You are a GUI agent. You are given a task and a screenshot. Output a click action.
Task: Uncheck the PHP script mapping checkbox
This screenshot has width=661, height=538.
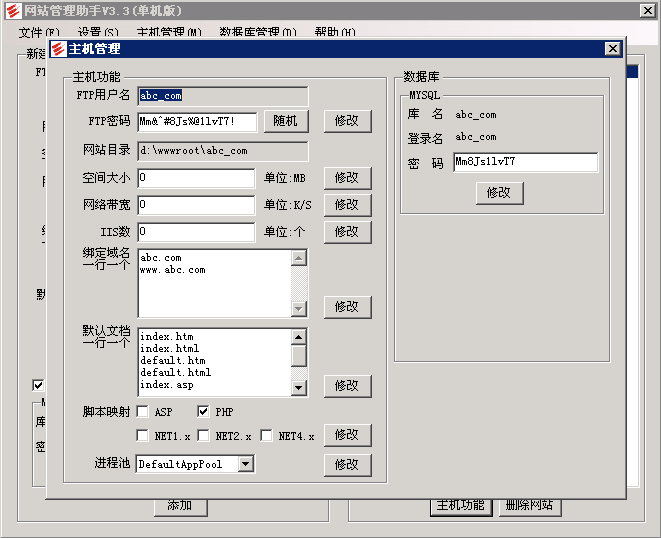[x=203, y=412]
